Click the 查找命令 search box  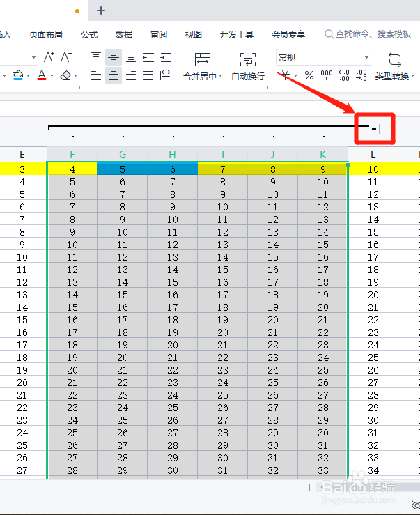pos(368,34)
